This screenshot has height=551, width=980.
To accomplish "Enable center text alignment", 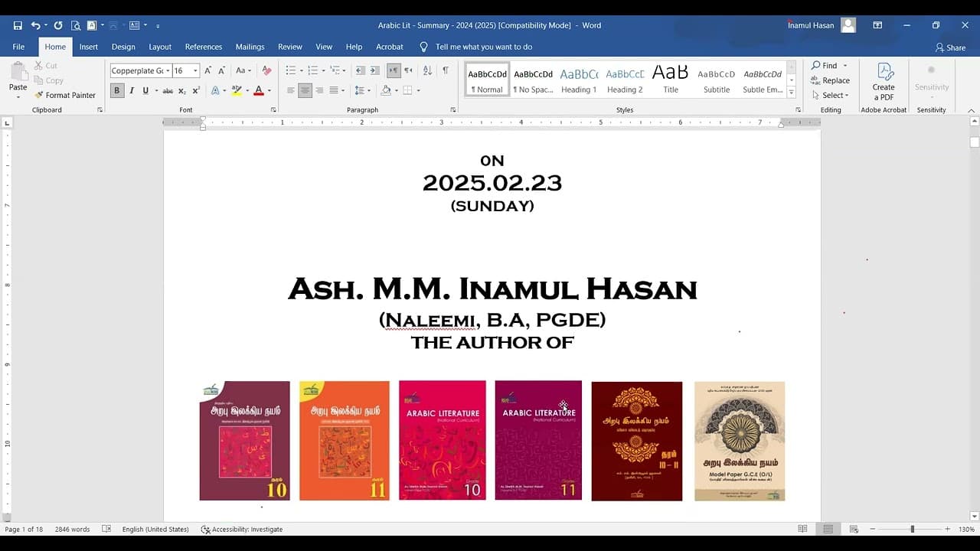I will click(304, 90).
